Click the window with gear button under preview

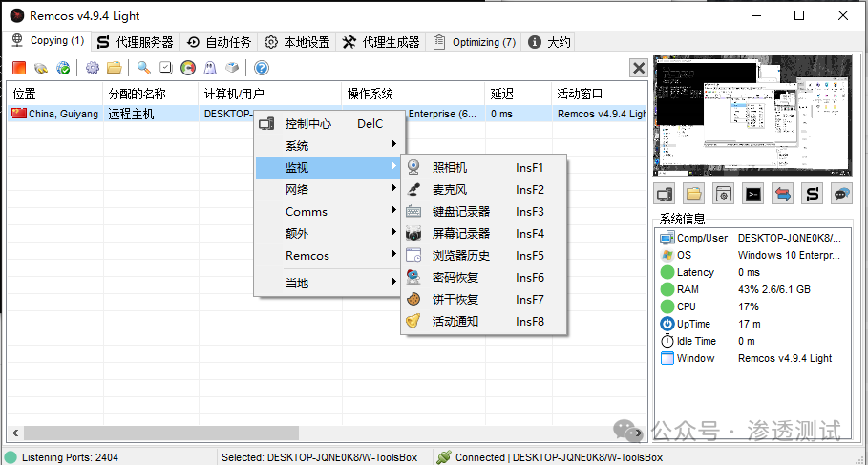[x=724, y=194]
